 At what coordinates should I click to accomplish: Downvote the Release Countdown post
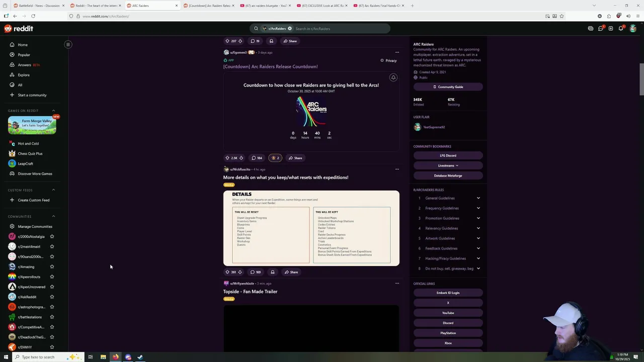click(242, 158)
